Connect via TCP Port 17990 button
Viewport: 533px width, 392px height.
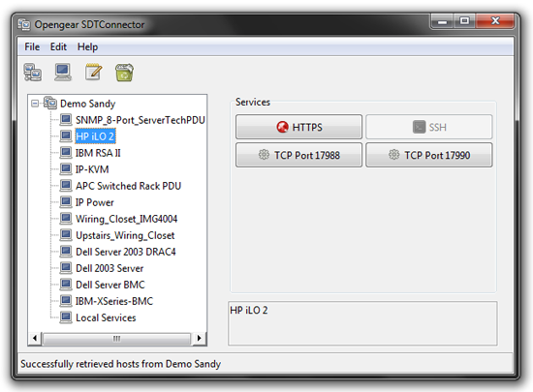click(429, 155)
